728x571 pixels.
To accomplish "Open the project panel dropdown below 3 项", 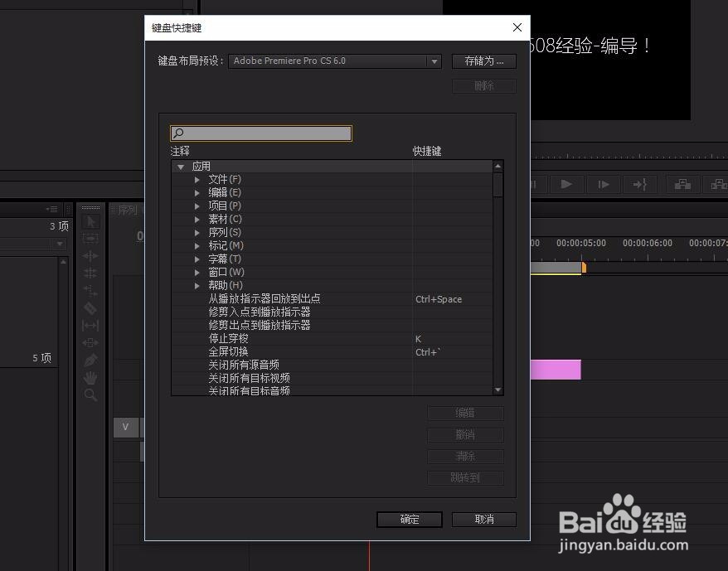I will [60, 244].
